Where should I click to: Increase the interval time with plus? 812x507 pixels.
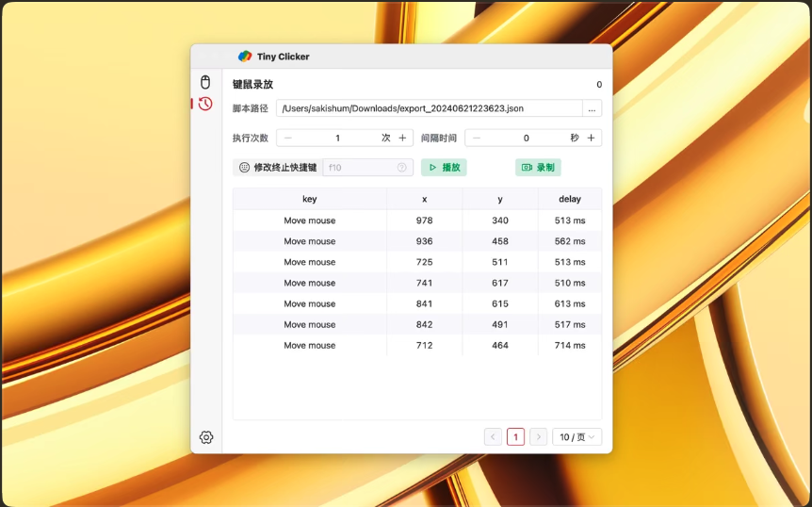point(591,138)
